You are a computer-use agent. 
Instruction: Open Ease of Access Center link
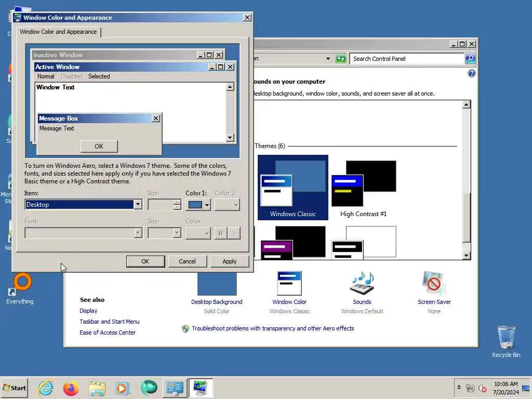click(x=107, y=332)
